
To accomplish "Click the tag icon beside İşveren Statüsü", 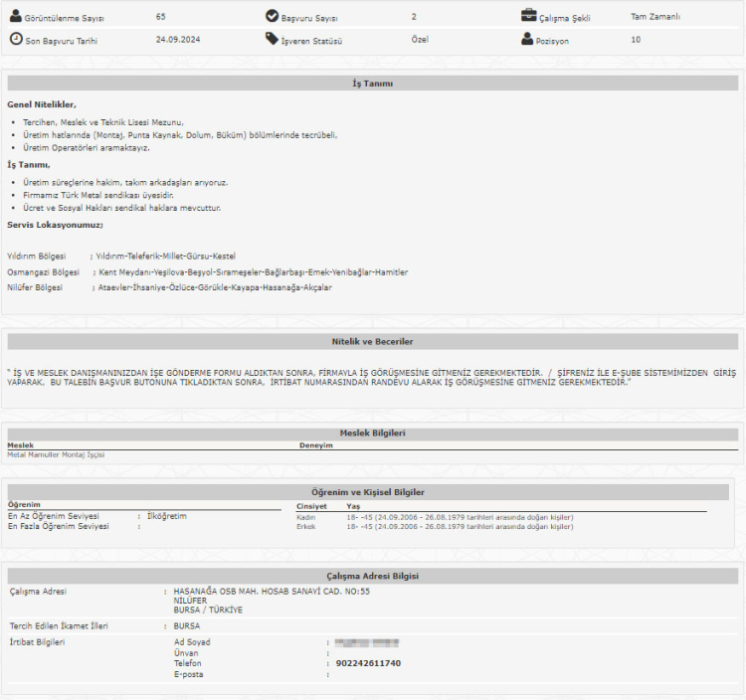I will [x=273, y=40].
